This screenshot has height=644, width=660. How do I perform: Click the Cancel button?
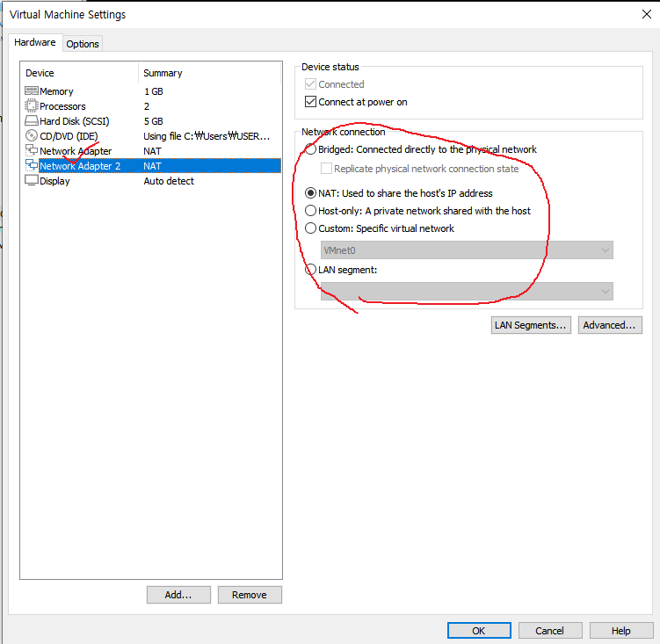550,631
